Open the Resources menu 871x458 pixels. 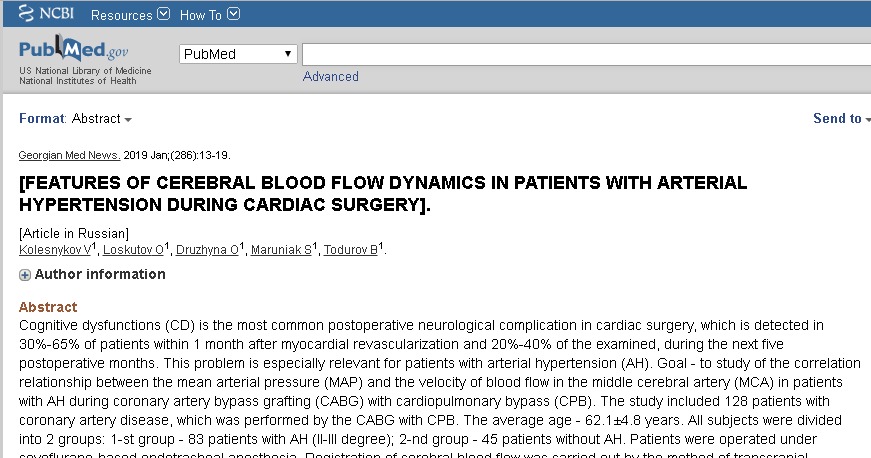(130, 14)
